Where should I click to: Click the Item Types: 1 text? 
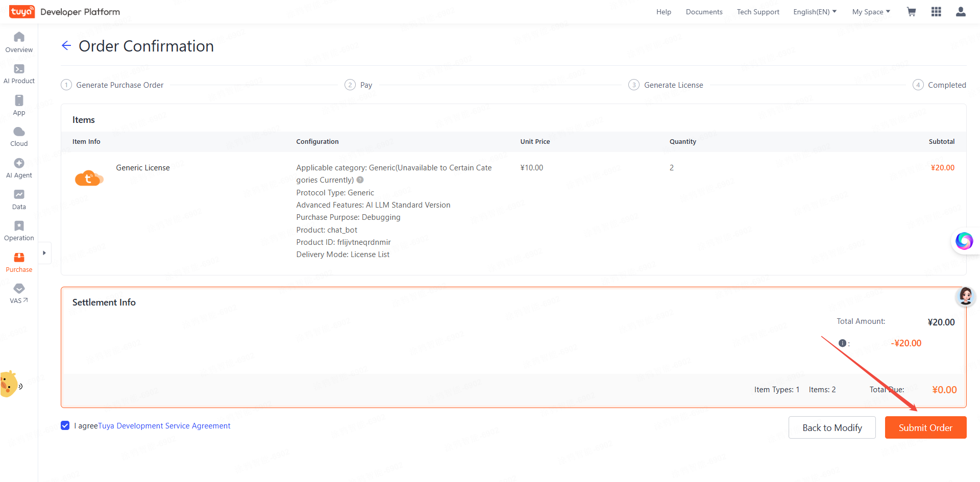click(x=777, y=390)
